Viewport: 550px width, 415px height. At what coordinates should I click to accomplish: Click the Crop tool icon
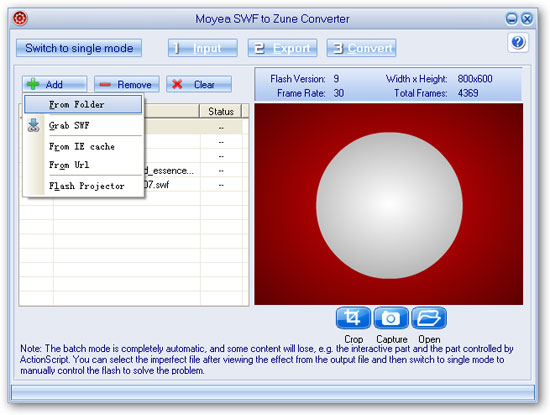coord(353,318)
